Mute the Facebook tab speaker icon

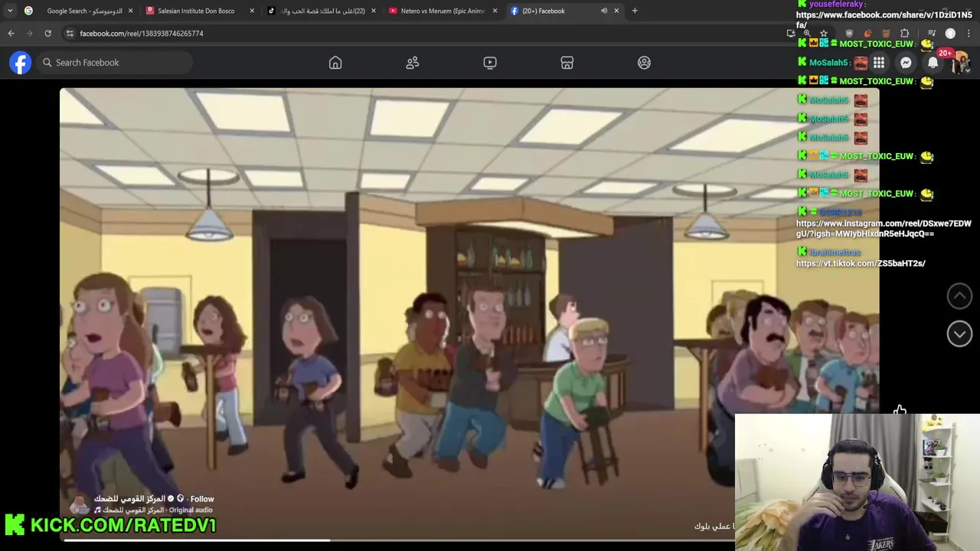(604, 11)
